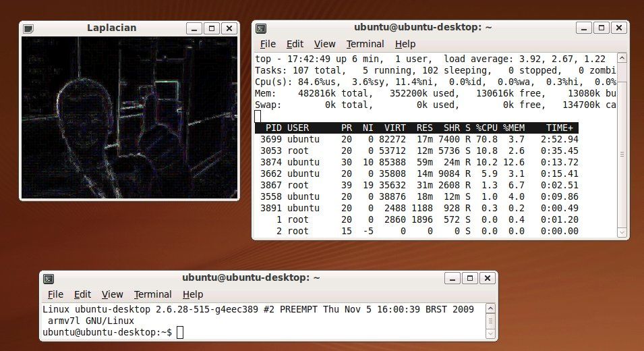Minimize the Laplacian window
Image resolution: width=644 pixels, height=351 pixels.
[x=194, y=28]
